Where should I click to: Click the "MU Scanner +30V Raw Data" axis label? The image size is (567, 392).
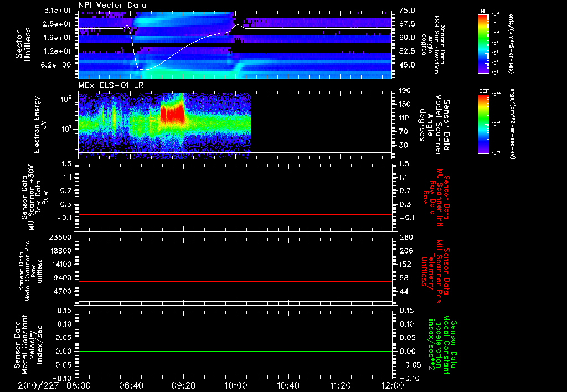[34, 197]
